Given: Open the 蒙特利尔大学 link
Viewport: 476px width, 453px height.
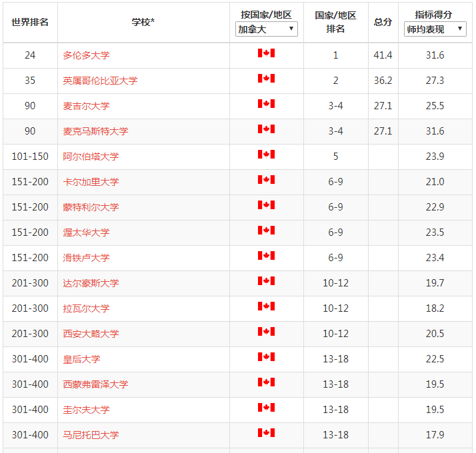Looking at the screenshot, I should [x=91, y=208].
